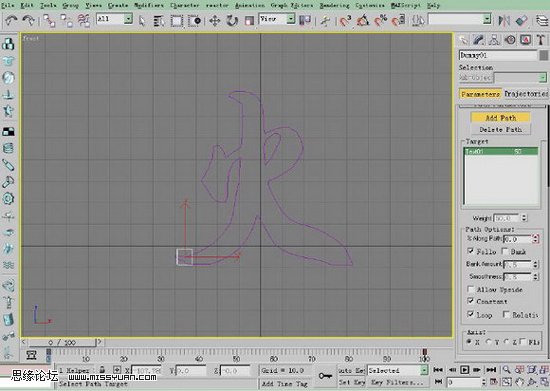Click the Go to End playback button
Viewport: 550px width, 391px height.
491,370
